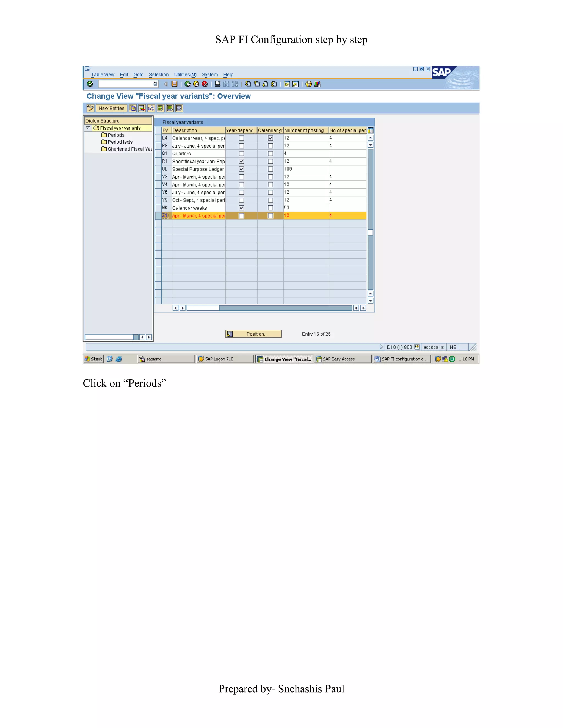Image resolution: width=563 pixels, height=728 pixels.
Task: Open the Goto menu
Action: coord(139,75)
